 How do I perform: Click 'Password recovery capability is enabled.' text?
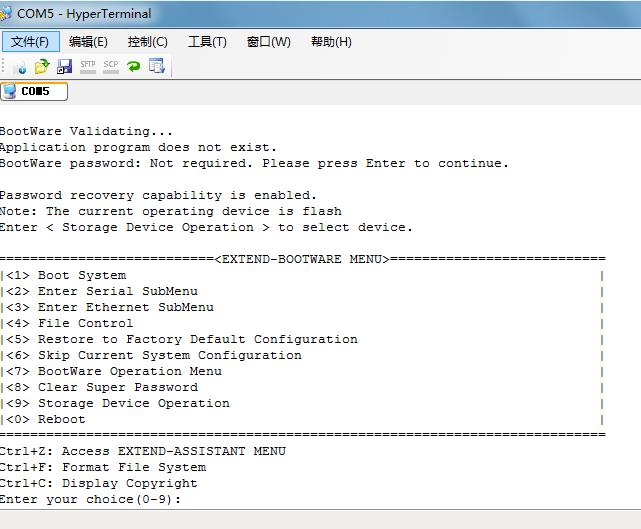(158, 195)
